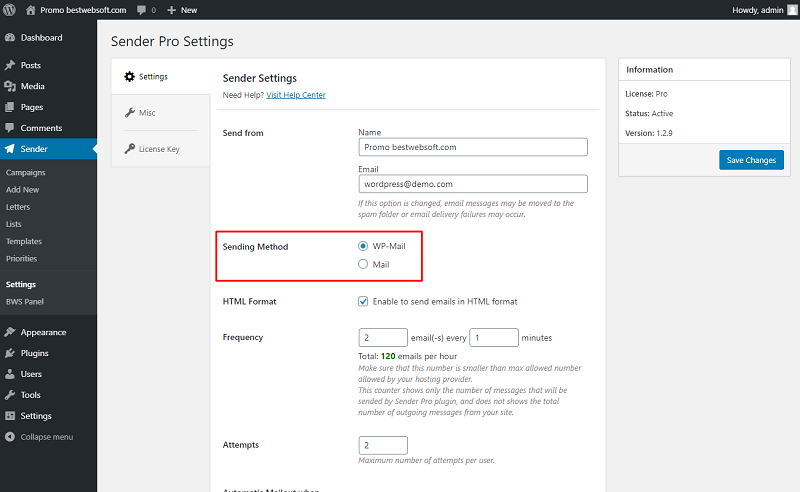Open the License Key tab

(161, 149)
